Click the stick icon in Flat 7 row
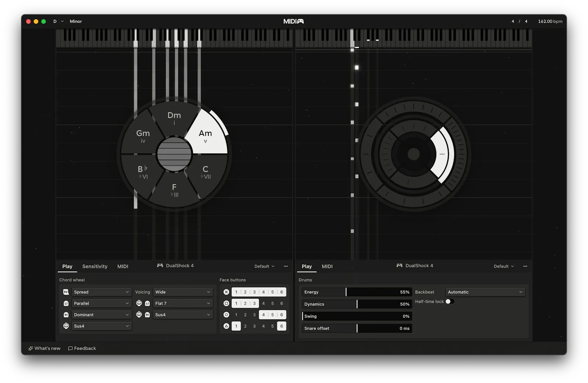Image resolution: width=588 pixels, height=383 pixels. click(x=139, y=303)
